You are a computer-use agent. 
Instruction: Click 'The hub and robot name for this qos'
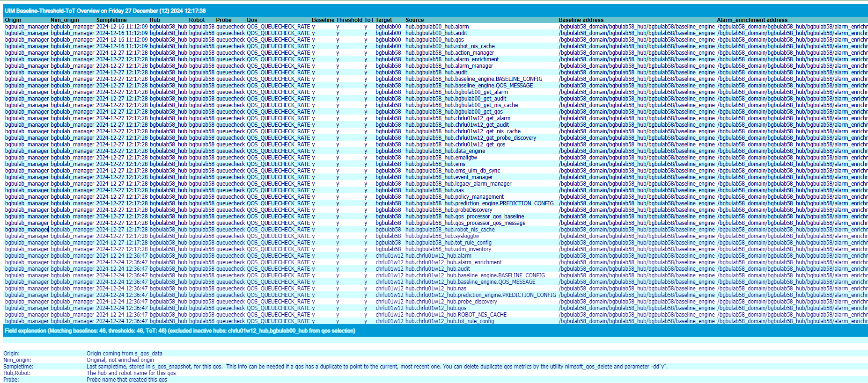pyautogui.click(x=131, y=373)
